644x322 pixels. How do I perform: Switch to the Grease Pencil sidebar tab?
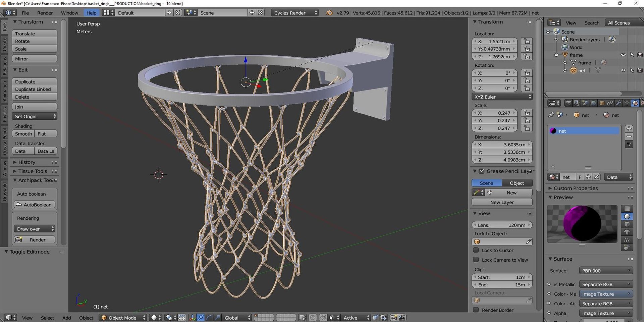(x=5, y=141)
